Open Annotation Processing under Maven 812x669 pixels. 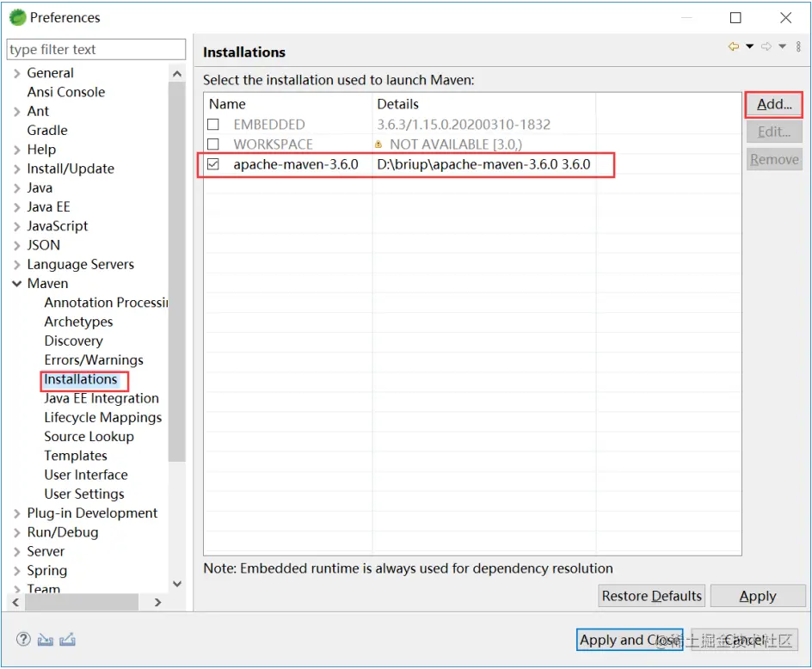106,303
